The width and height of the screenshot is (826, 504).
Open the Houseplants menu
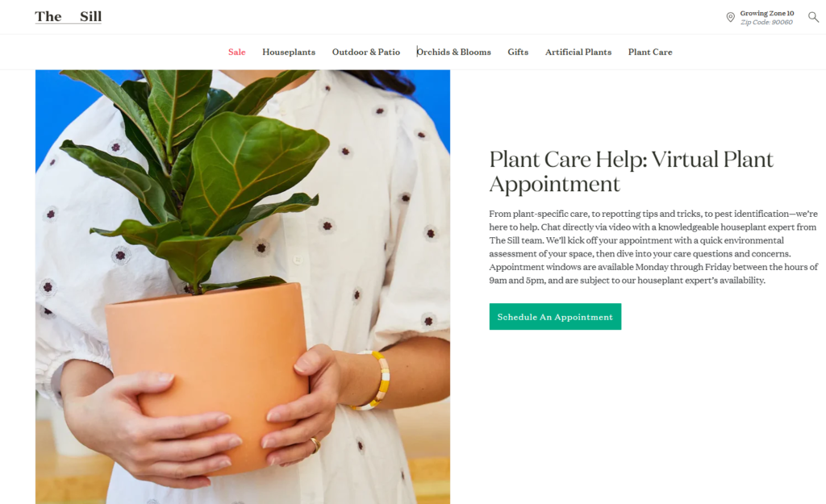(x=289, y=52)
